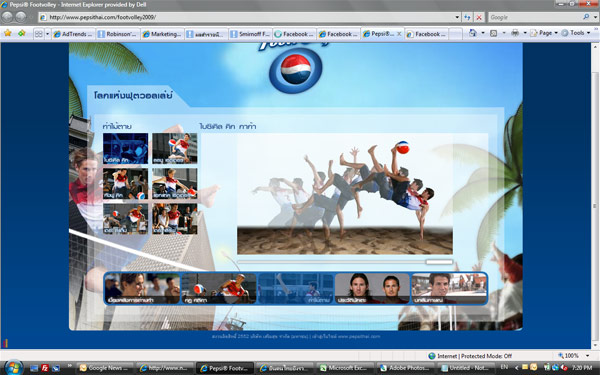Viewport: 600px width, 375px height.
Task: Click into the Google search box
Action: [x=535, y=17]
